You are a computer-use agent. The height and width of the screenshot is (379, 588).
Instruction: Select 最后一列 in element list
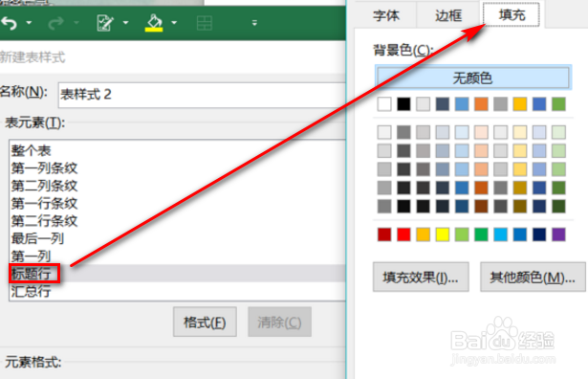click(x=177, y=238)
